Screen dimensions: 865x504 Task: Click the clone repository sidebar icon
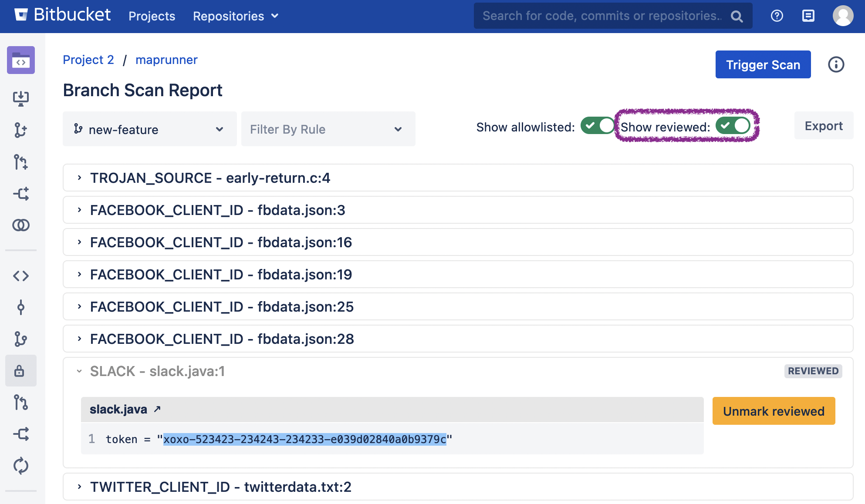(x=20, y=98)
